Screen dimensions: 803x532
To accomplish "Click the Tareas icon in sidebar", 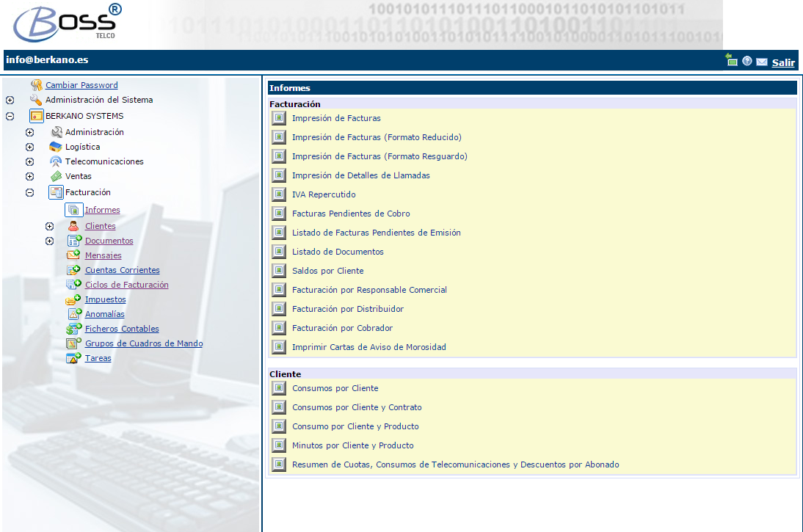I will 73,358.
